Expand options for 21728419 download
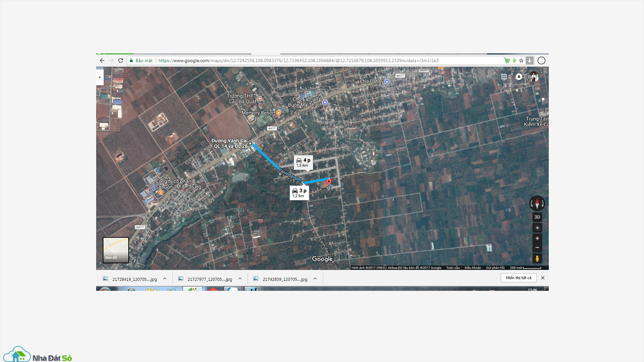The image size is (644, 362). 165,279
